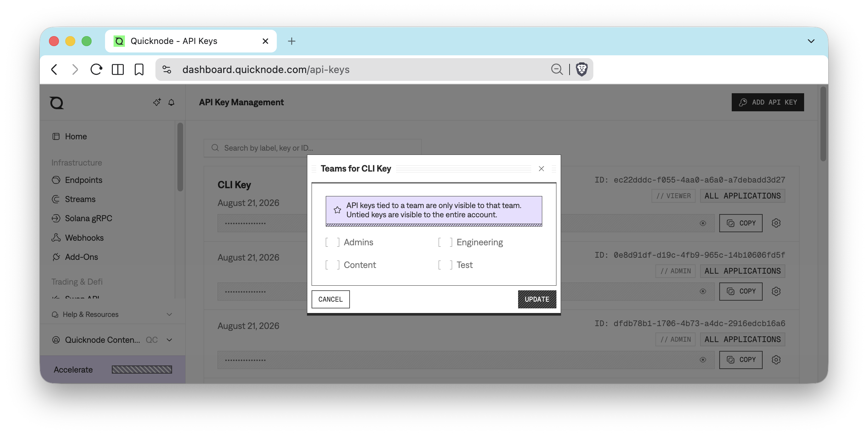The width and height of the screenshot is (868, 436).
Task: Click the Home sidebar icon
Action: (x=56, y=136)
